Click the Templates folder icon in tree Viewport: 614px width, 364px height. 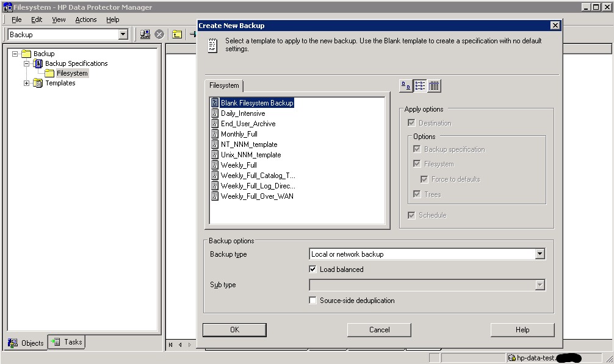[x=38, y=83]
